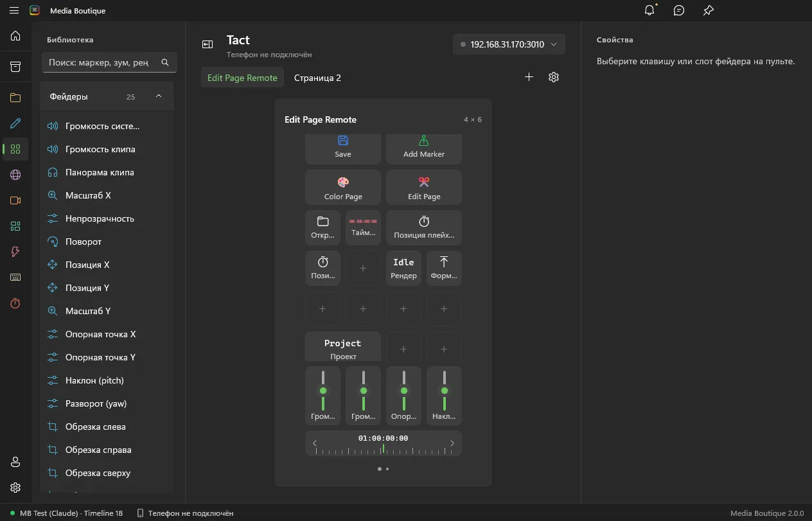Click Телефон не подключён in status bar

[185, 513]
